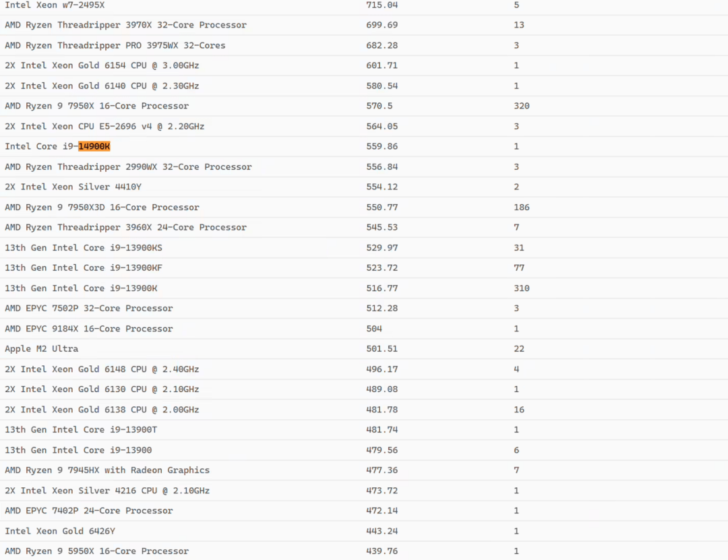728x560 pixels.
Task: Select AMD Ryzen 9 5950X 16-Core Processor
Action: tap(96, 551)
